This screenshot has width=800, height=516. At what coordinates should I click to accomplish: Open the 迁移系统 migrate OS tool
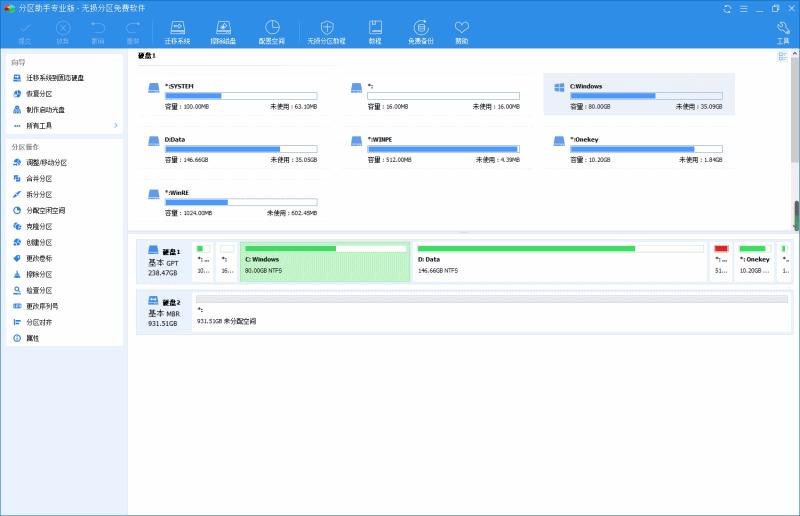coord(178,33)
